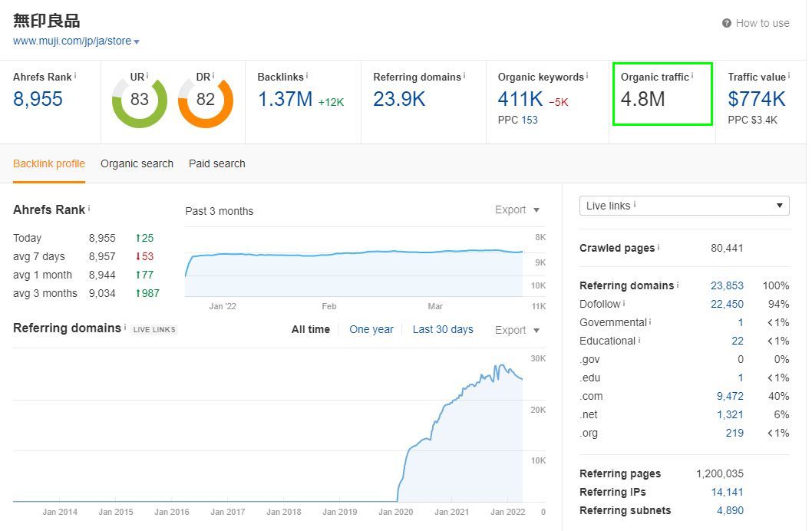The height and width of the screenshot is (531, 812).
Task: Click the −5K organic keywords change
Action: [558, 103]
